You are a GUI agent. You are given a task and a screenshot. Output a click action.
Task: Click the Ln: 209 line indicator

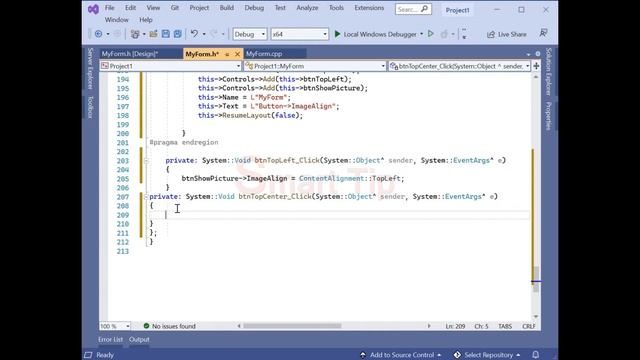coord(455,326)
